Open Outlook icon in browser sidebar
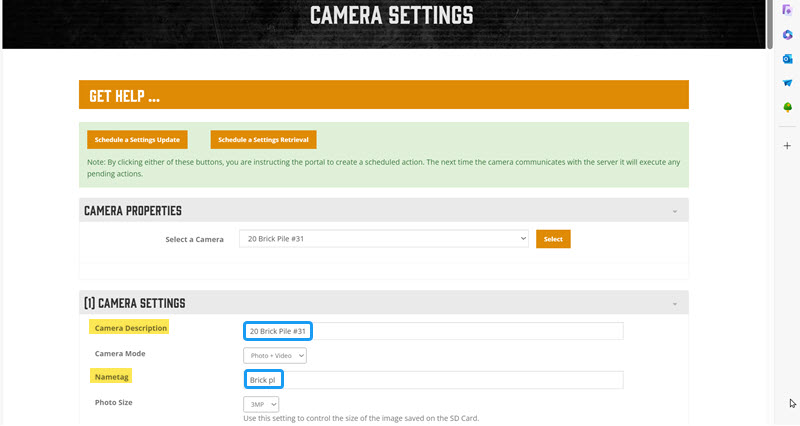800x426 pixels. pos(787,59)
